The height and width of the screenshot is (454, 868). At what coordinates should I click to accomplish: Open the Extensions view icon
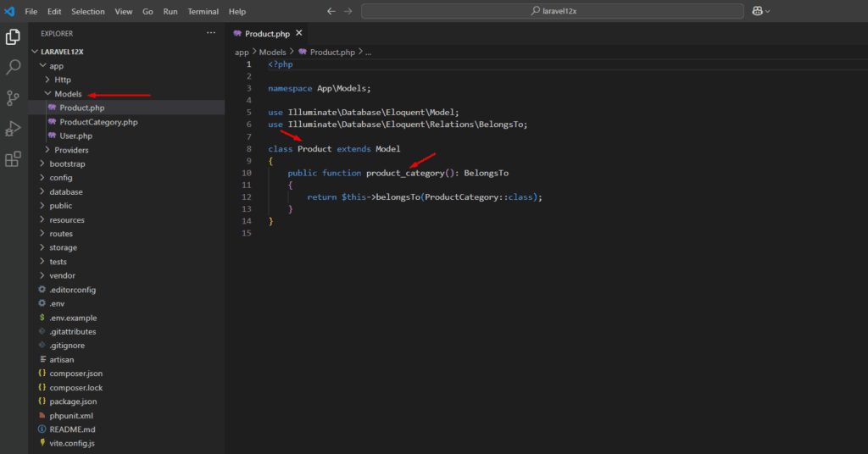pyautogui.click(x=13, y=158)
